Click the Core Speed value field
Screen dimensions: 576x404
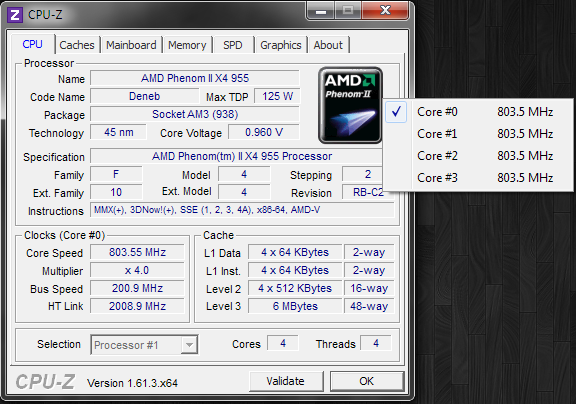coord(137,252)
